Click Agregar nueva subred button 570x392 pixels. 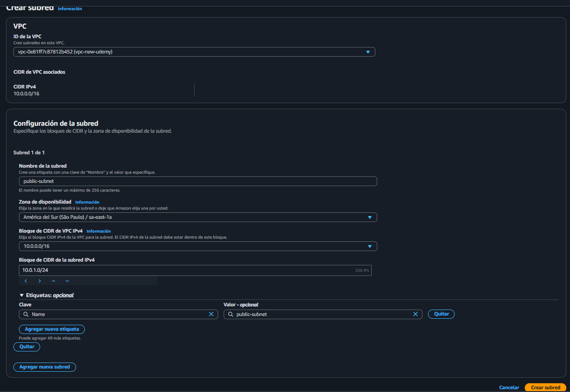coord(44,367)
